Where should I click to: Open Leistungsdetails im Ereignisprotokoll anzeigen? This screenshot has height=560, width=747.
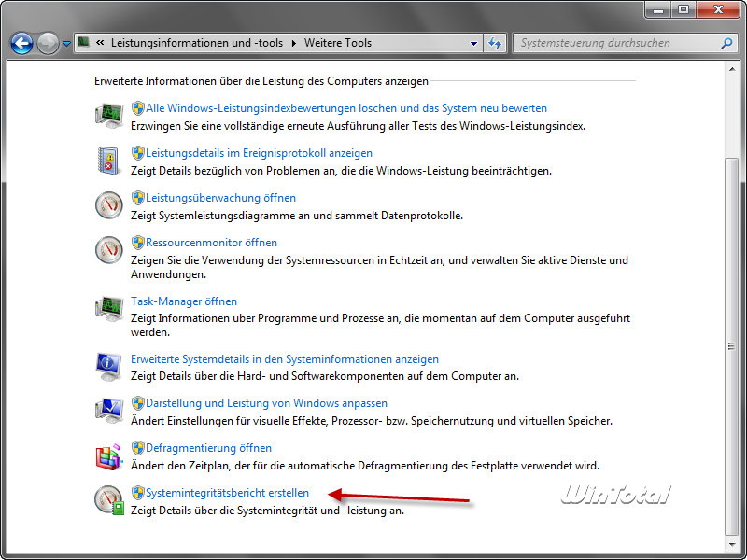click(260, 153)
